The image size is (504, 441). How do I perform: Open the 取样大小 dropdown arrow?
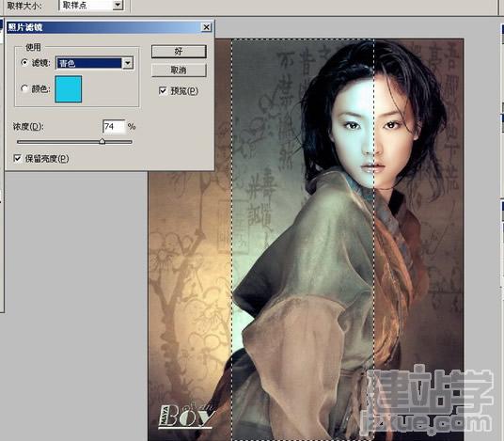[x=118, y=5]
